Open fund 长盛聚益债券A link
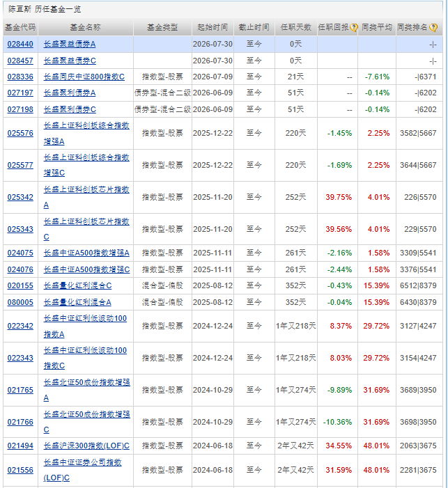The image size is (448, 488). 70,44
